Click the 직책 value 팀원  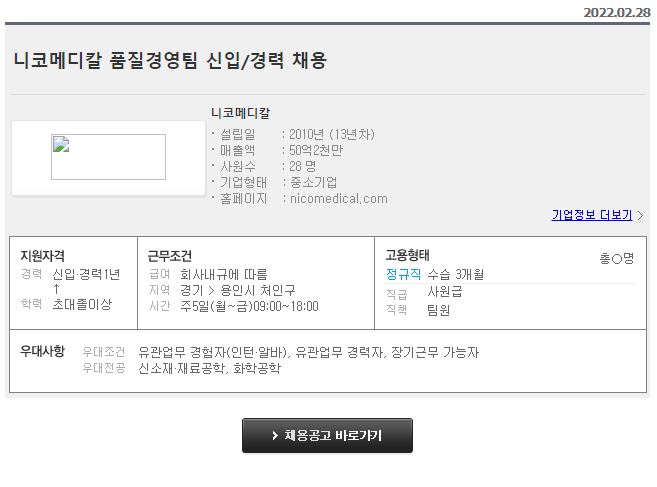coord(438,310)
